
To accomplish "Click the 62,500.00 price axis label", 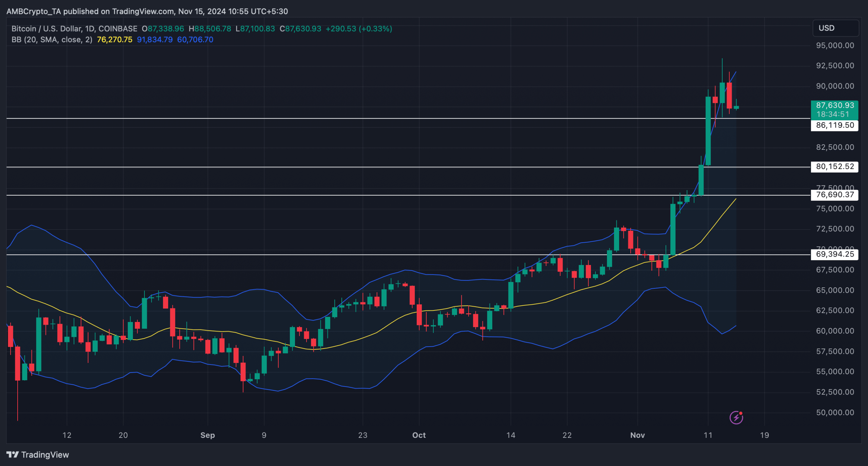I will 835,311.
